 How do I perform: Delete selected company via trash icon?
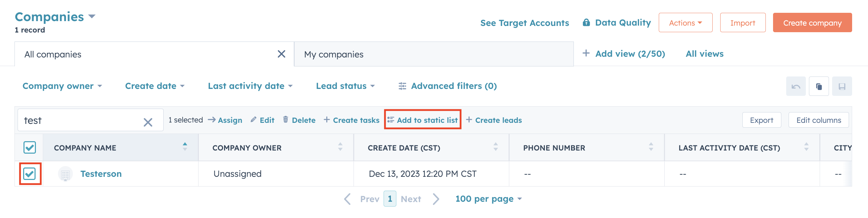pos(299,120)
